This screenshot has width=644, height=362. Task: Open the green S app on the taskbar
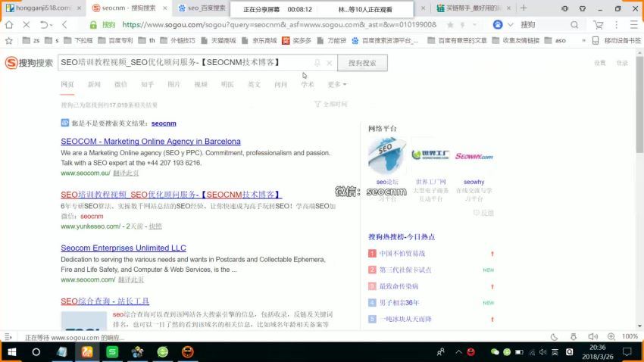click(112, 352)
